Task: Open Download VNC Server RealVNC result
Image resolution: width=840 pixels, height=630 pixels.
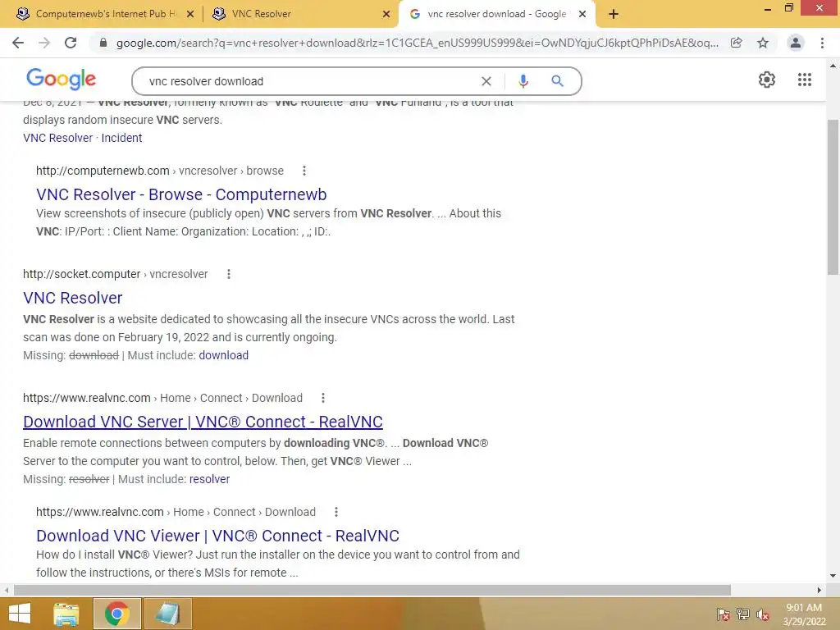Action: [x=203, y=422]
